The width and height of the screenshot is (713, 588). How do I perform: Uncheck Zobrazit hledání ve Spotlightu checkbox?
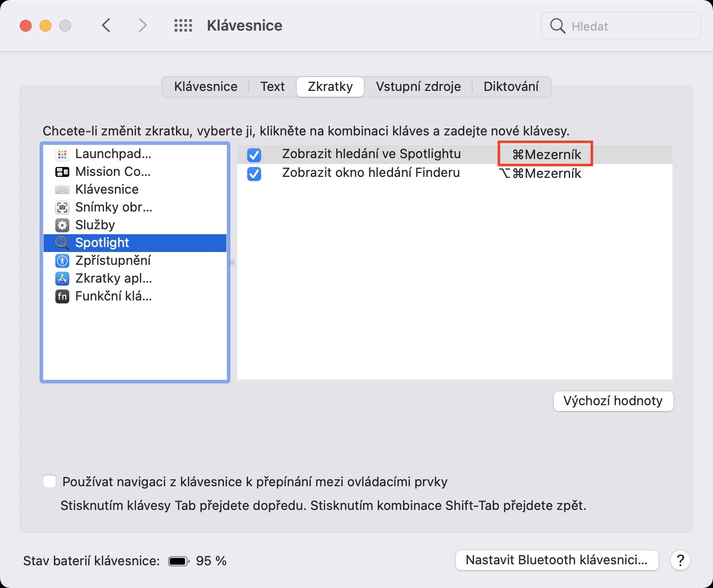[x=254, y=155]
